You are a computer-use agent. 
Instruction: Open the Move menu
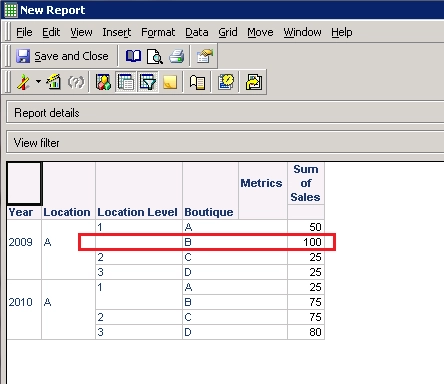point(260,32)
